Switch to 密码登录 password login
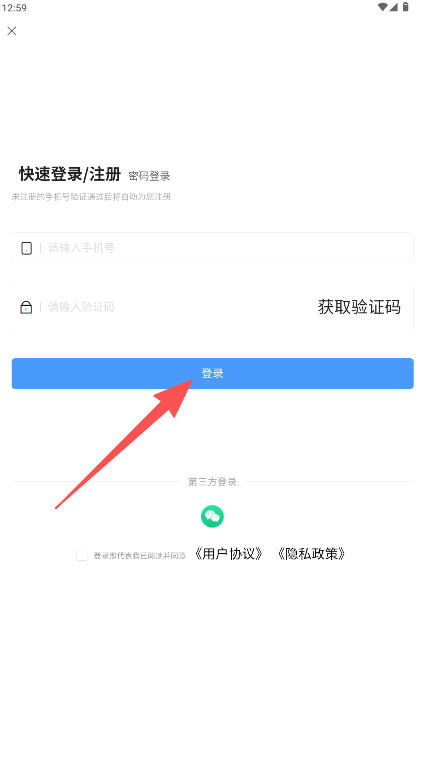This screenshot has height=762, width=423. pyautogui.click(x=149, y=176)
